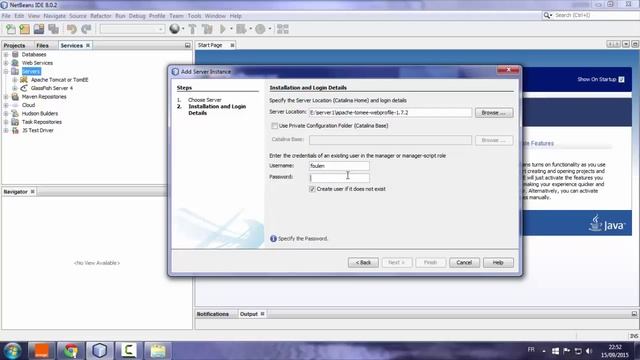Click the New Project toolbar icon
Screen dimensions: 640x360
[24, 29]
